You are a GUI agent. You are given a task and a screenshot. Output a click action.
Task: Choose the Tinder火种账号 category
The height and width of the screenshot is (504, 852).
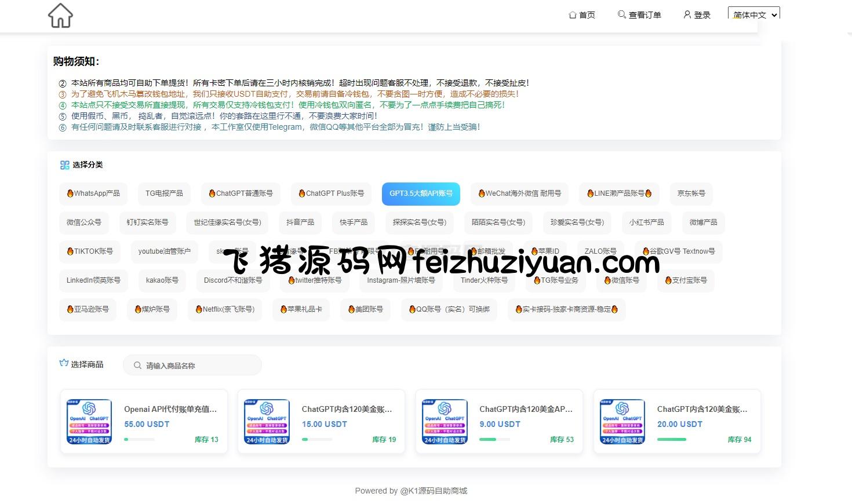(x=485, y=280)
